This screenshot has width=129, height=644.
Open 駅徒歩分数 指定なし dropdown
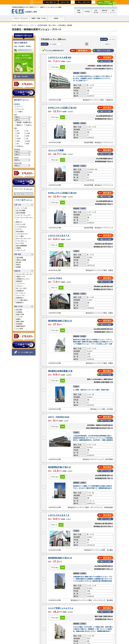click(x=22, y=166)
